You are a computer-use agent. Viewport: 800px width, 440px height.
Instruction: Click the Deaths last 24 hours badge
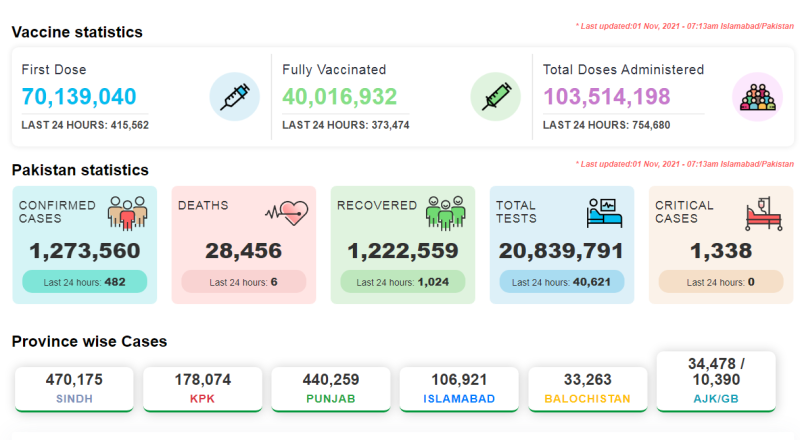(244, 282)
